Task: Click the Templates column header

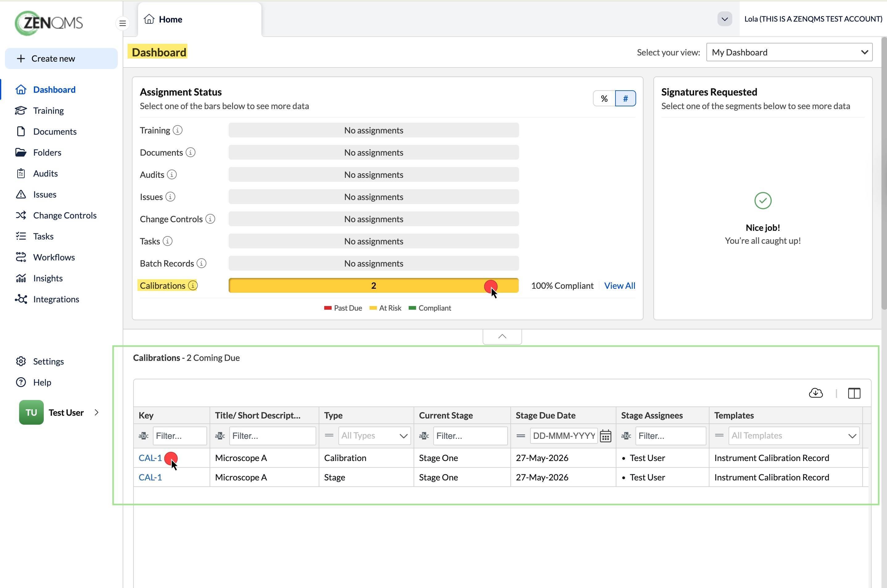Action: [x=786, y=415]
